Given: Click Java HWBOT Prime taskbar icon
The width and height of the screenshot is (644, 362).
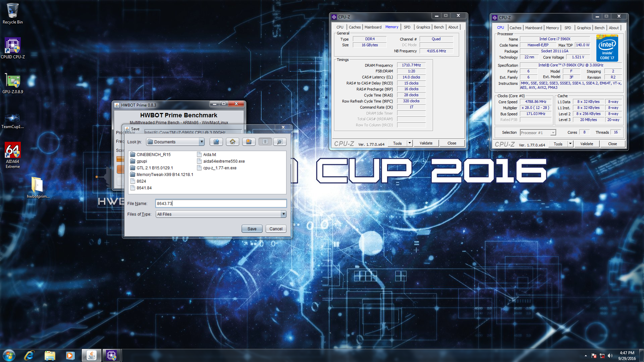Looking at the screenshot, I should coord(91,355).
